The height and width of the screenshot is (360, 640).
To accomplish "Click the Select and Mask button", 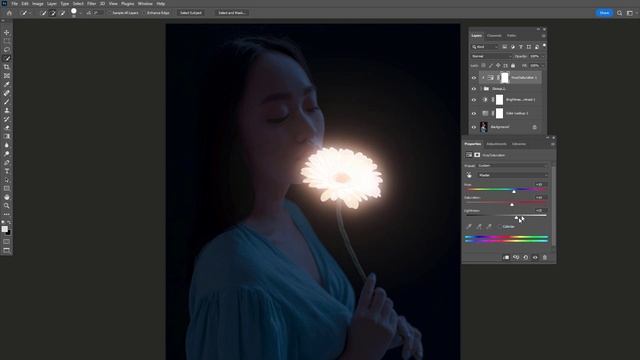I will (231, 13).
